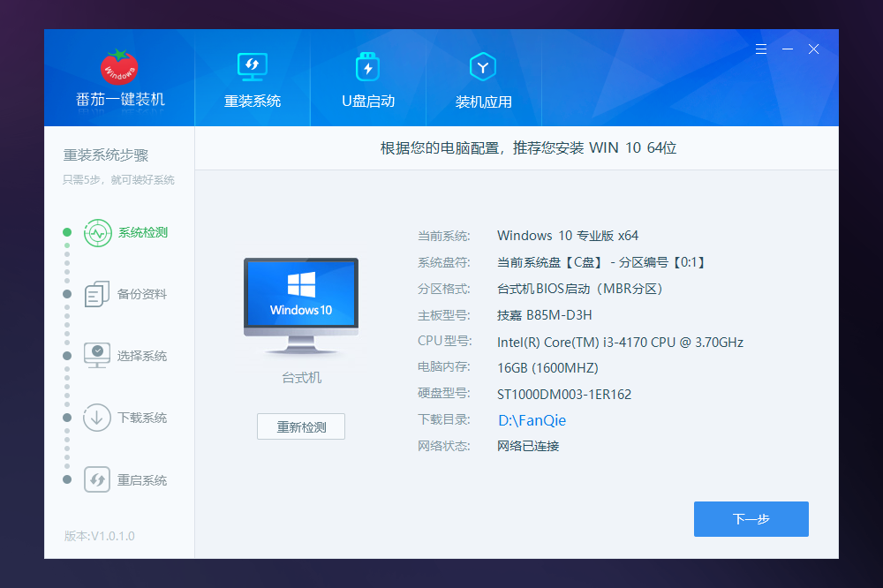This screenshot has width=883, height=588.
Task: Click the 台式机BIOS启动 partition format value
Action: click(x=579, y=289)
